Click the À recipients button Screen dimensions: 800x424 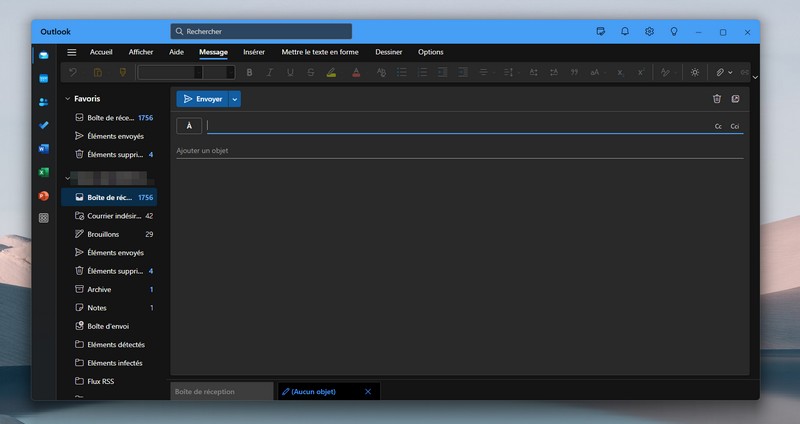[x=189, y=125]
